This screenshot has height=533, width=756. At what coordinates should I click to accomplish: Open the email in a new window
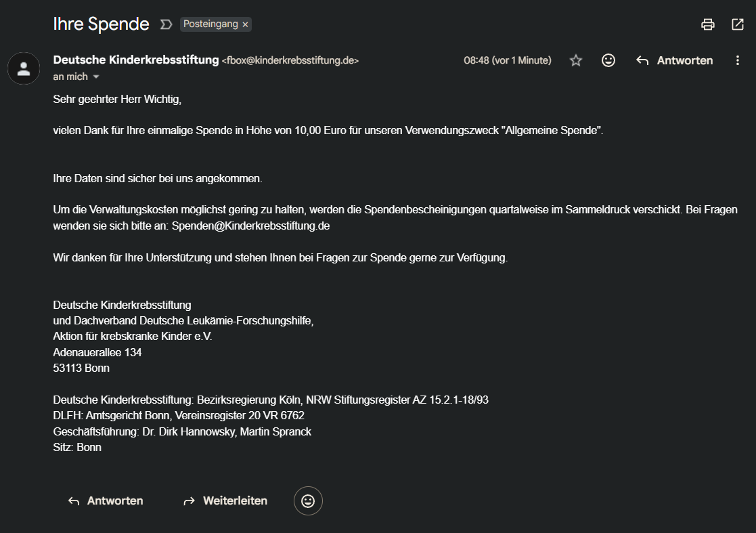pyautogui.click(x=738, y=24)
